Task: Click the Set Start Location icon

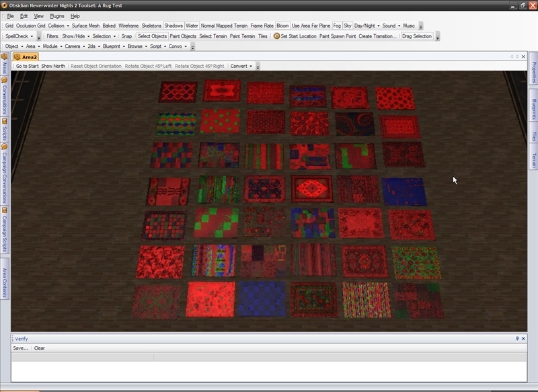Action: coord(276,36)
